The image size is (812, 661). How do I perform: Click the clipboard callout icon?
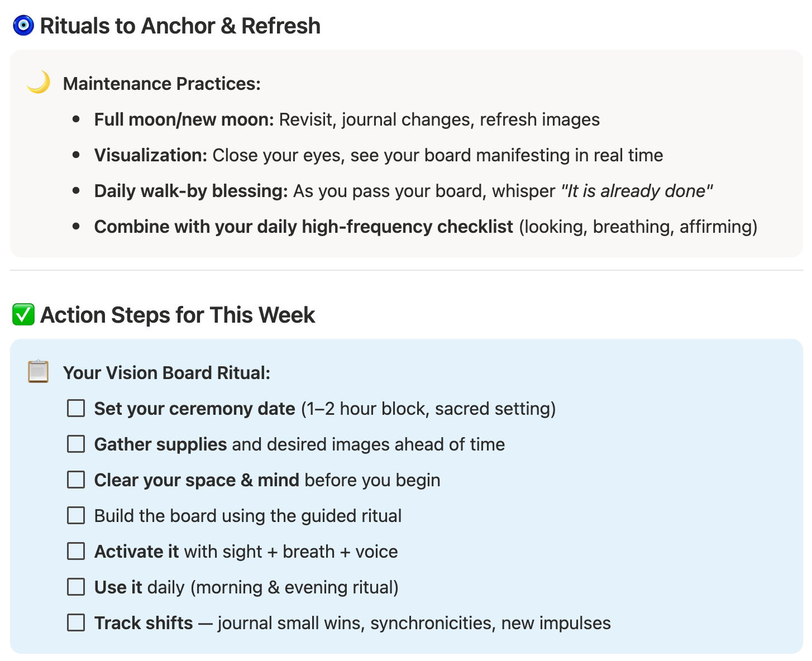(x=38, y=372)
